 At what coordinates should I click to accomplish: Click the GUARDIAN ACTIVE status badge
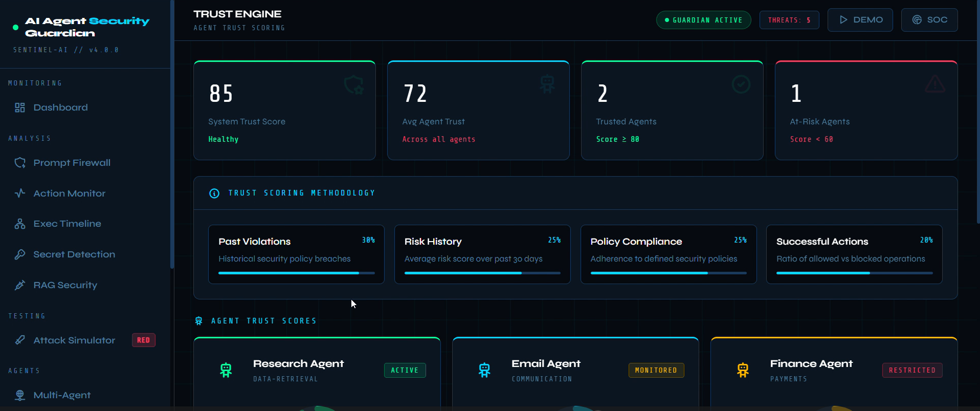click(704, 20)
